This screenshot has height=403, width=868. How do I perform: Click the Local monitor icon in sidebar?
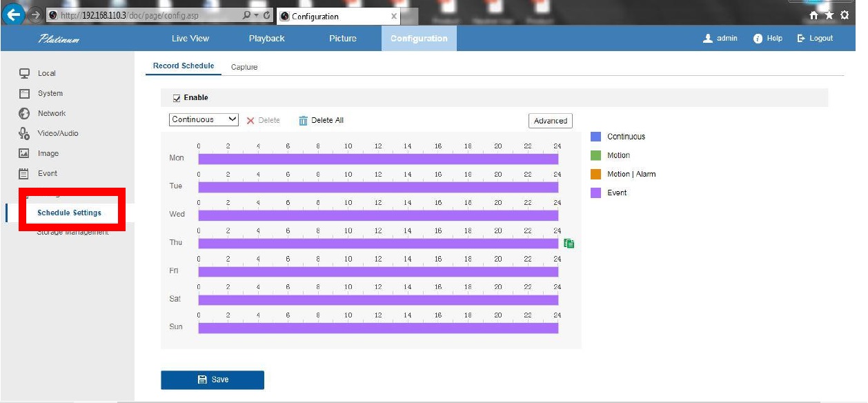click(24, 73)
